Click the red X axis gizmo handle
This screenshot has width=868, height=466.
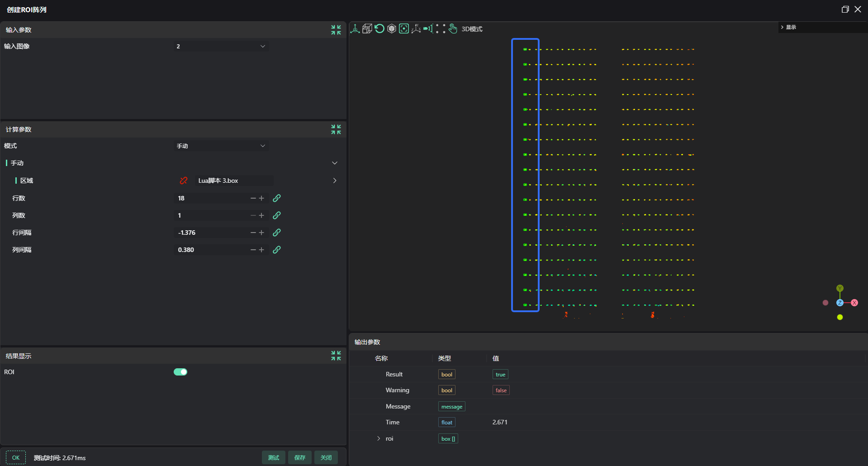click(x=854, y=303)
